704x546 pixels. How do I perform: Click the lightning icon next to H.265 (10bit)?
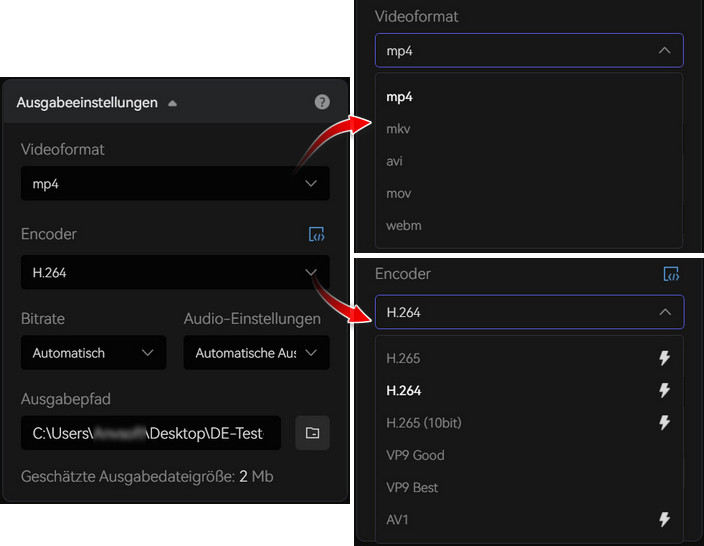(664, 423)
